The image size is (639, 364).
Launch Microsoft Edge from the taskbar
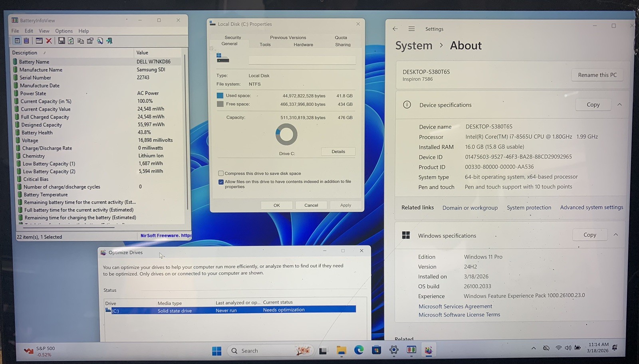tap(359, 350)
